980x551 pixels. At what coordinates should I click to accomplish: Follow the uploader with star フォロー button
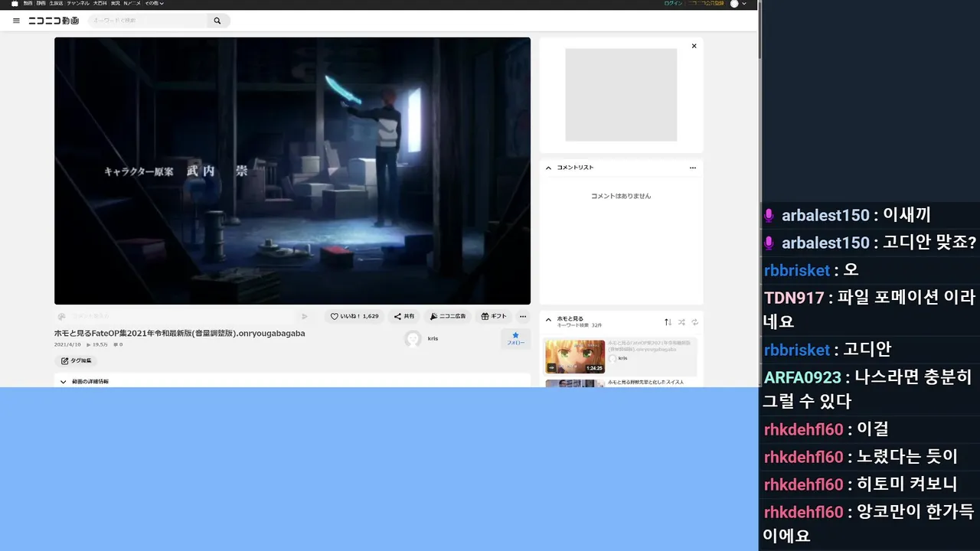[516, 339]
